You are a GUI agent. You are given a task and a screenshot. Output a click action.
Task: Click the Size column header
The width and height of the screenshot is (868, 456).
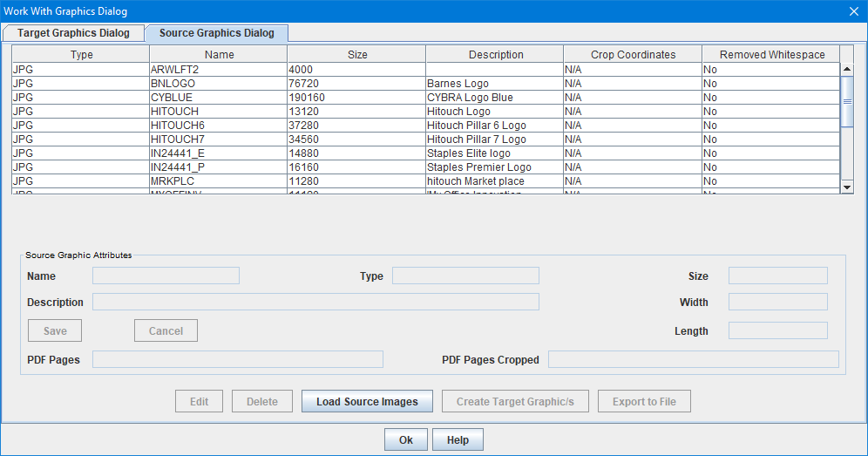click(x=356, y=54)
